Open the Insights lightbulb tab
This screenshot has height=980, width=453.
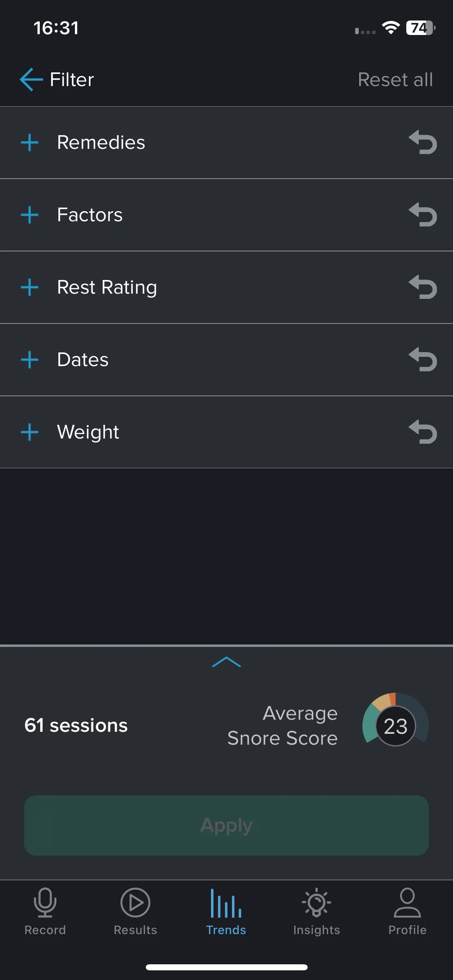(x=316, y=912)
